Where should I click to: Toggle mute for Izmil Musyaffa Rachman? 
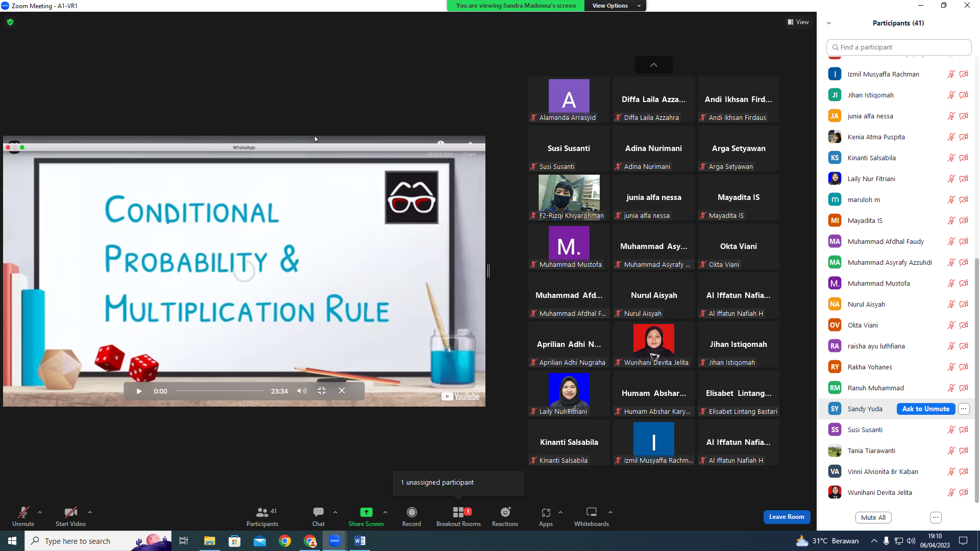(951, 74)
